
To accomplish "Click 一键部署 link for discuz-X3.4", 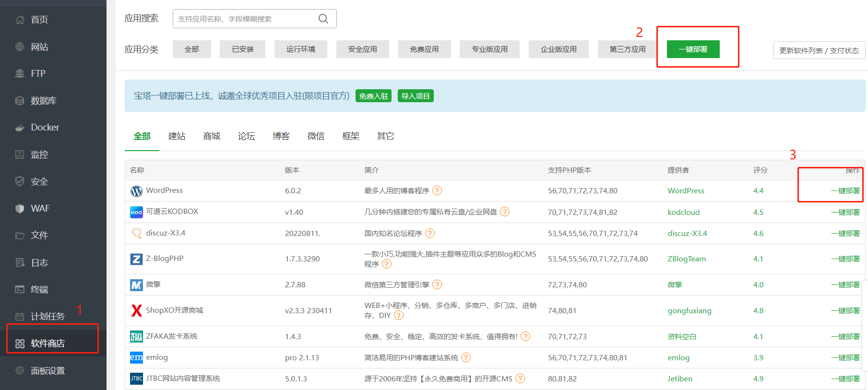I will (845, 234).
